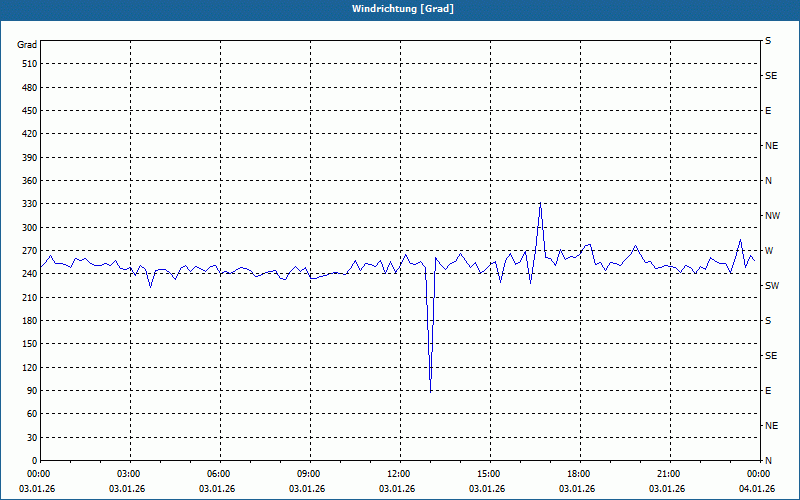Click the 09:00 time axis label
This screenshot has height=500, width=800.
(x=309, y=474)
